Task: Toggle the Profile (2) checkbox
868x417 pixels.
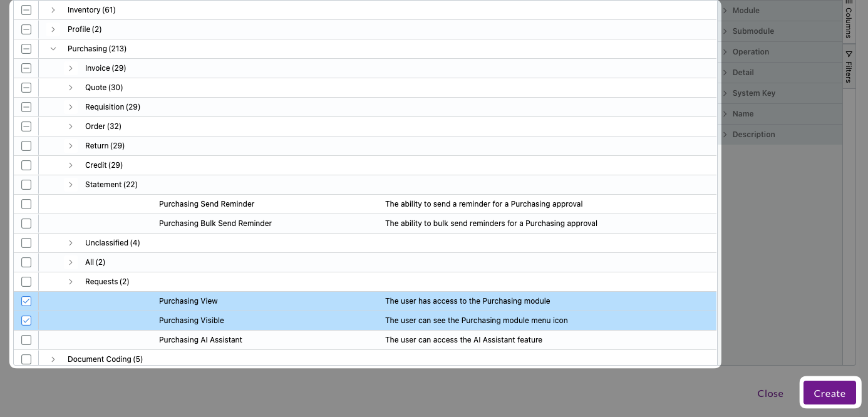Action: 26,29
